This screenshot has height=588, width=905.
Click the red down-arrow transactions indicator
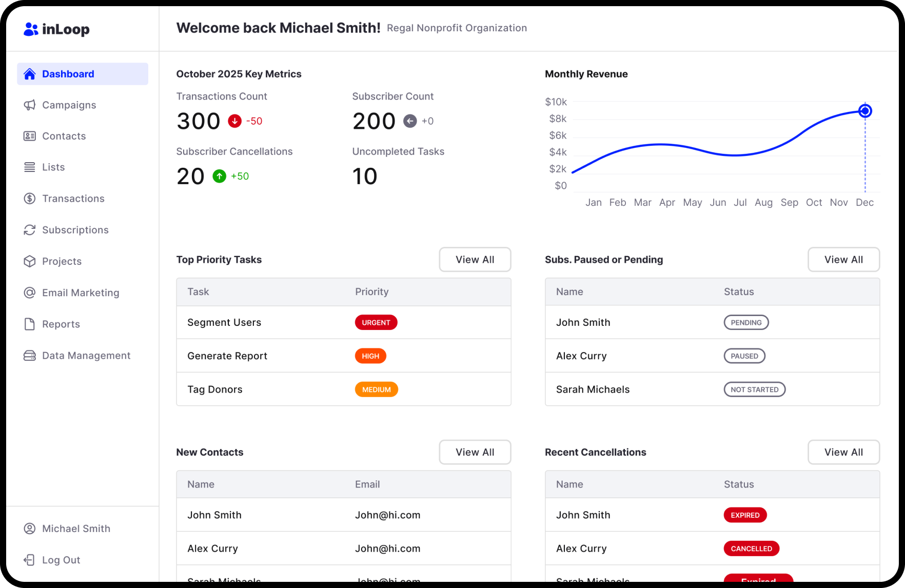click(235, 121)
